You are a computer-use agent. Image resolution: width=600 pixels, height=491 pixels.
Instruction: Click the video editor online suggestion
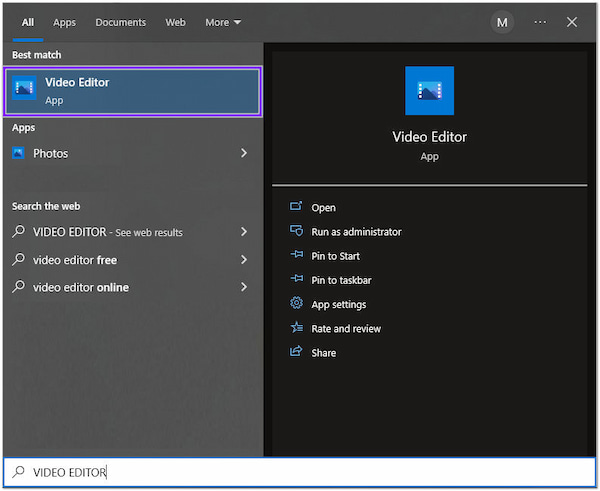click(132, 287)
